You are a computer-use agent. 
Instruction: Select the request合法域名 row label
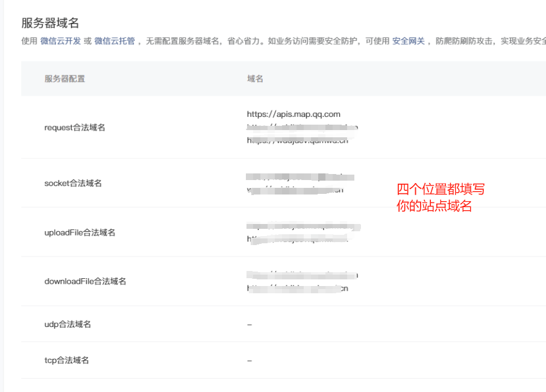(x=75, y=128)
